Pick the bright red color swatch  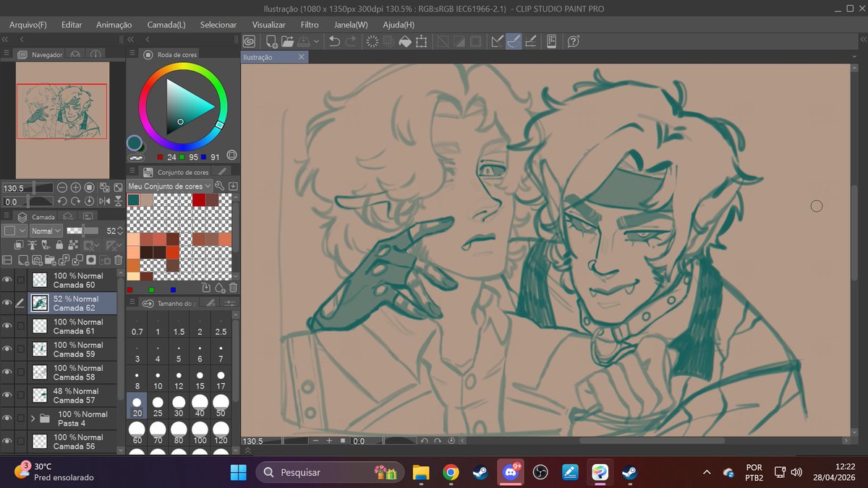198,200
